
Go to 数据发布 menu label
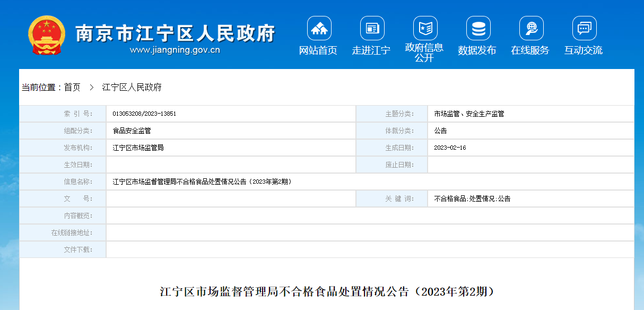click(477, 50)
